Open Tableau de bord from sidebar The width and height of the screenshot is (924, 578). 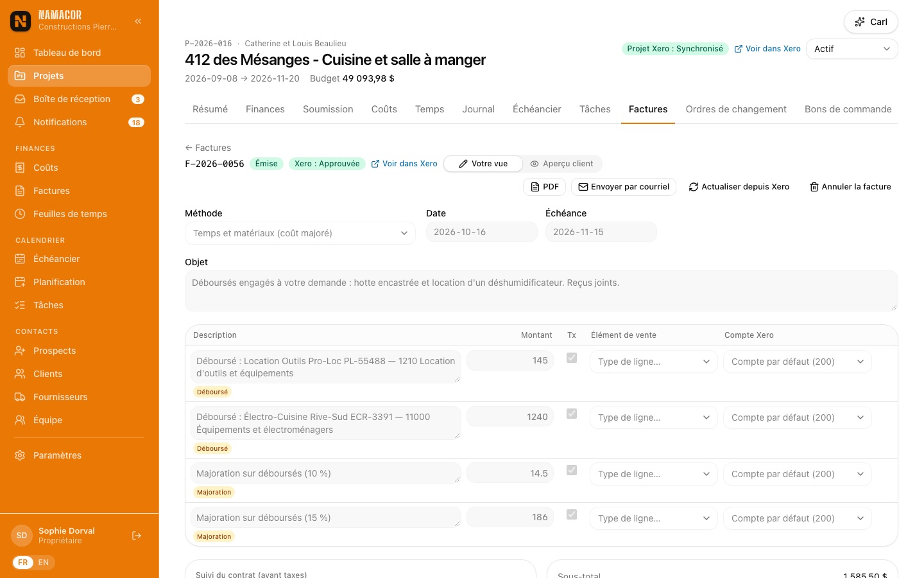79,53
